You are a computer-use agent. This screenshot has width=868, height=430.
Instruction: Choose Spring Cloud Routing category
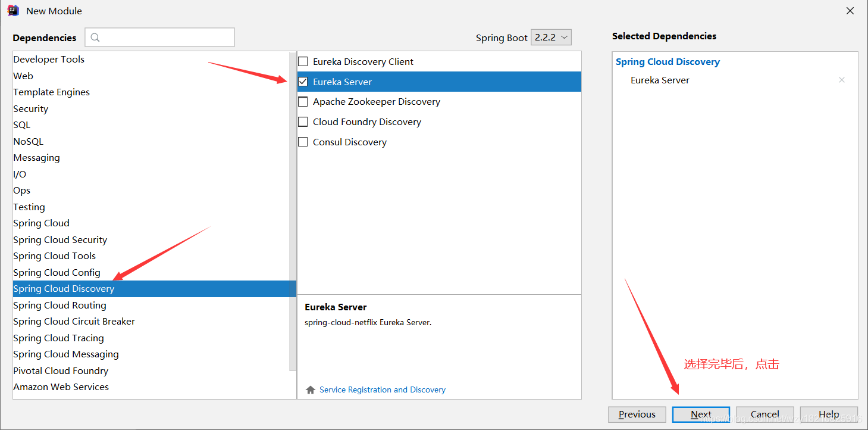click(151, 305)
